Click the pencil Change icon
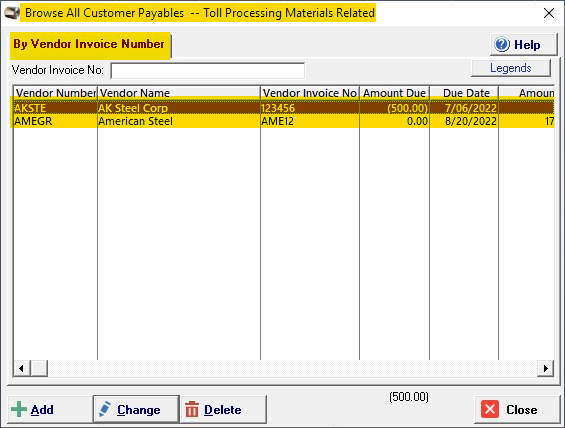Image resolution: width=565 pixels, height=428 pixels. click(105, 409)
